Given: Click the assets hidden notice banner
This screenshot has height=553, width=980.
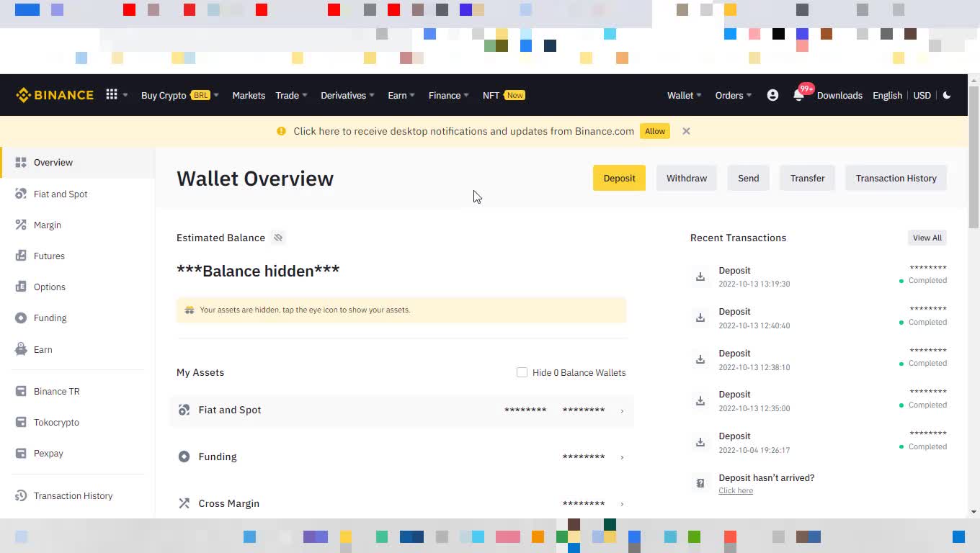Looking at the screenshot, I should pos(401,310).
